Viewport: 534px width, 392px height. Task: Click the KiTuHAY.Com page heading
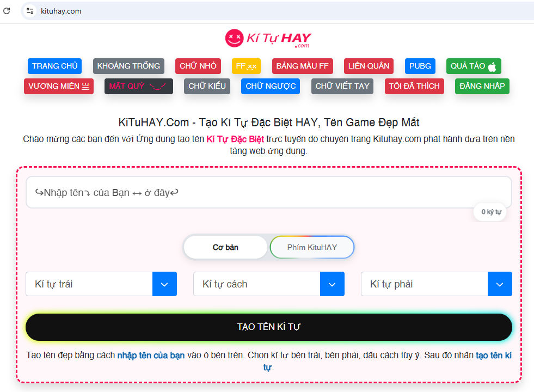269,122
